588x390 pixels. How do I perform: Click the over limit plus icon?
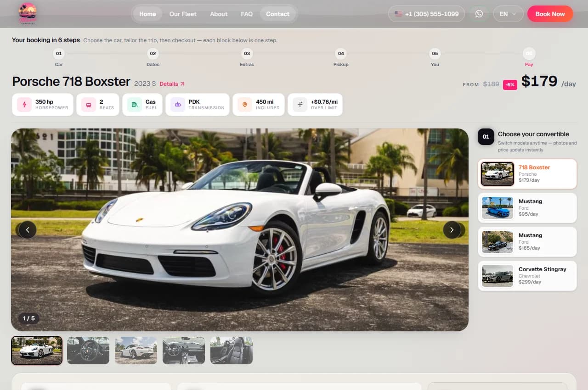click(300, 105)
